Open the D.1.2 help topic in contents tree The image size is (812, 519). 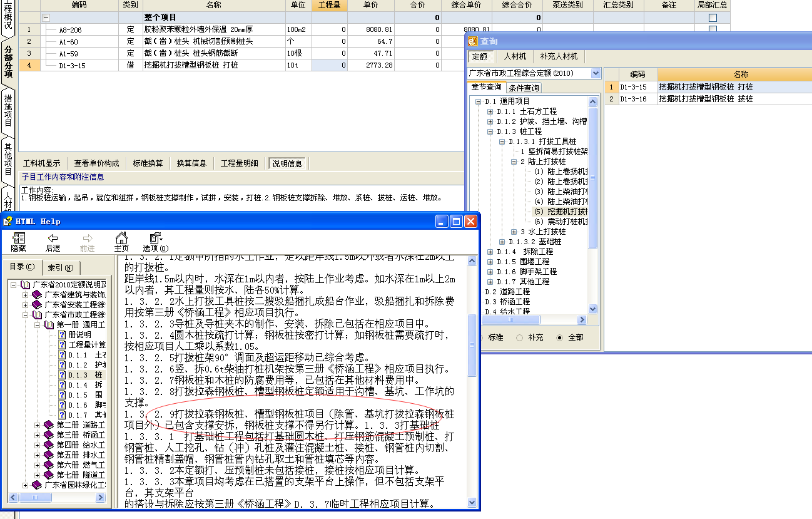point(82,364)
